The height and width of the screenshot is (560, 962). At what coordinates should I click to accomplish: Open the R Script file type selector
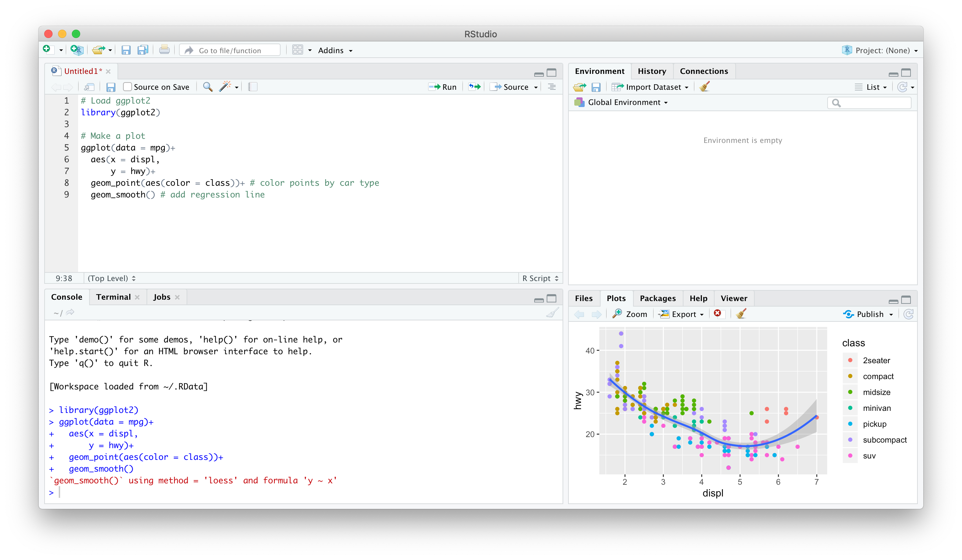[540, 278]
